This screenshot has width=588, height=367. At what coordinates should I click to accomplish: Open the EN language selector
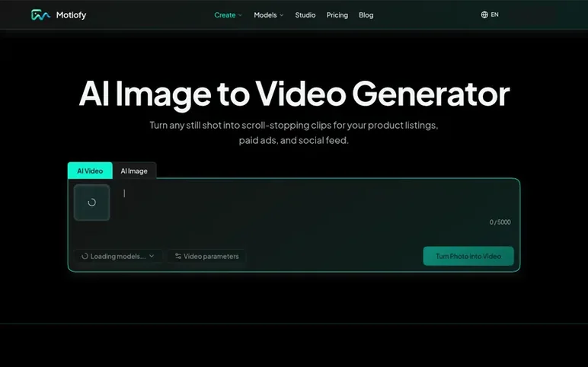490,14
